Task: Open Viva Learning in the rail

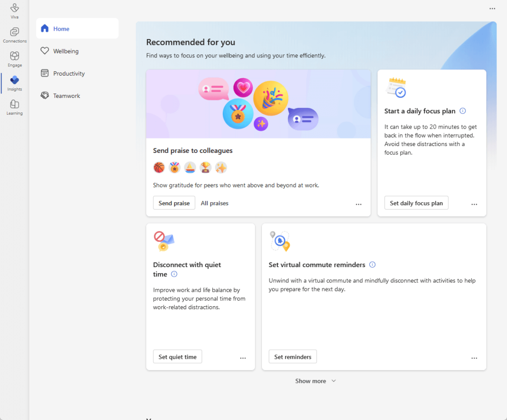Action: point(14,107)
